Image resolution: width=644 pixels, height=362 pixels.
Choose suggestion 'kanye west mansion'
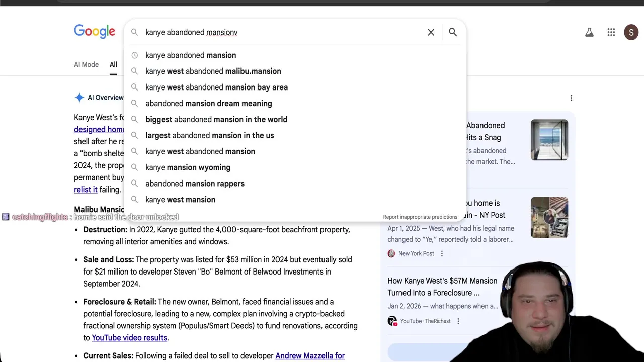point(295,200)
